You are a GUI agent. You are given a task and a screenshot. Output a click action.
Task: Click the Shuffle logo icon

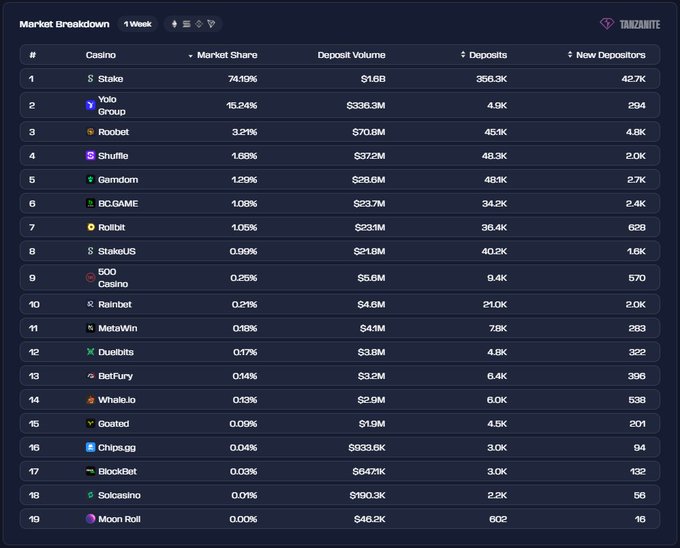point(90,155)
